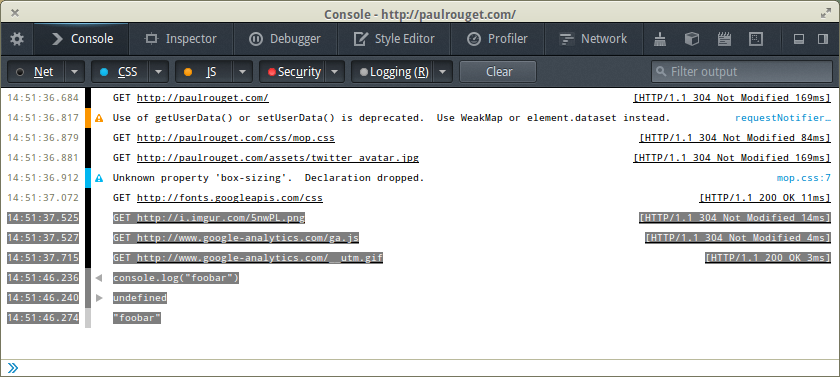Clear the console output with Clear button

tap(498, 72)
